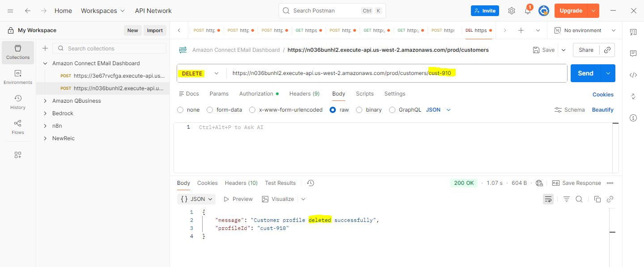Switch to the Authorization tab
The width and height of the screenshot is (644, 267).
(x=256, y=94)
